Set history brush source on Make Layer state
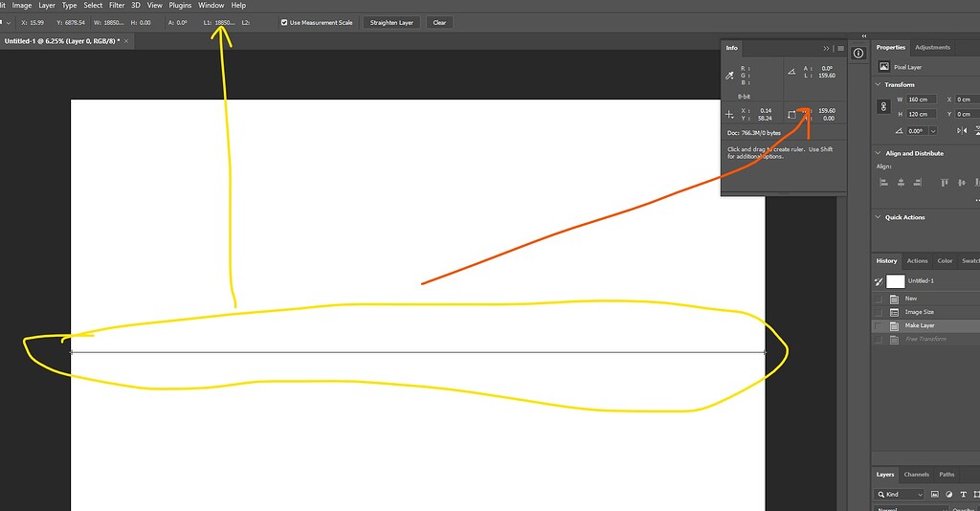The height and width of the screenshot is (511, 980). tap(879, 326)
